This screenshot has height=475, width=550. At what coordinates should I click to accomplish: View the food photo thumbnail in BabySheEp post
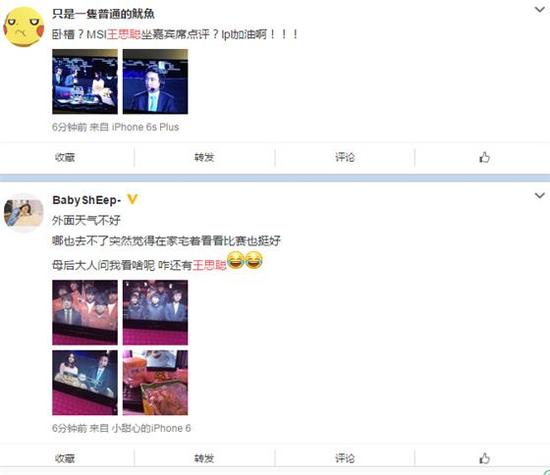coord(155,382)
